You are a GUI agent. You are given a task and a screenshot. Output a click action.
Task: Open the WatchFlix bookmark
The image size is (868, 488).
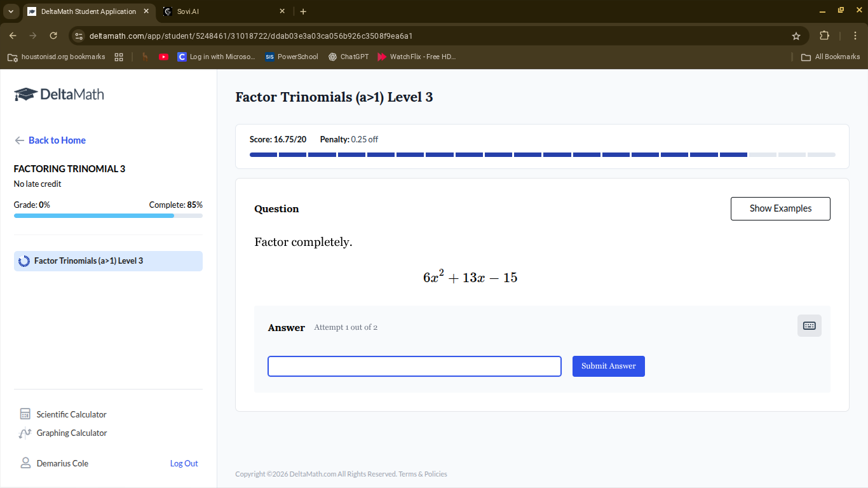point(417,57)
